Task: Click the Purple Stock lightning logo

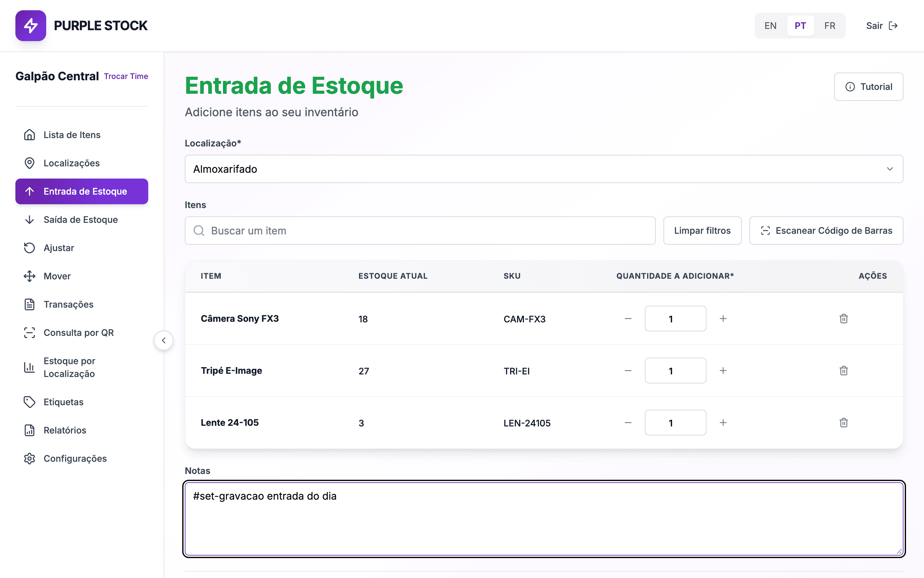Action: point(30,26)
